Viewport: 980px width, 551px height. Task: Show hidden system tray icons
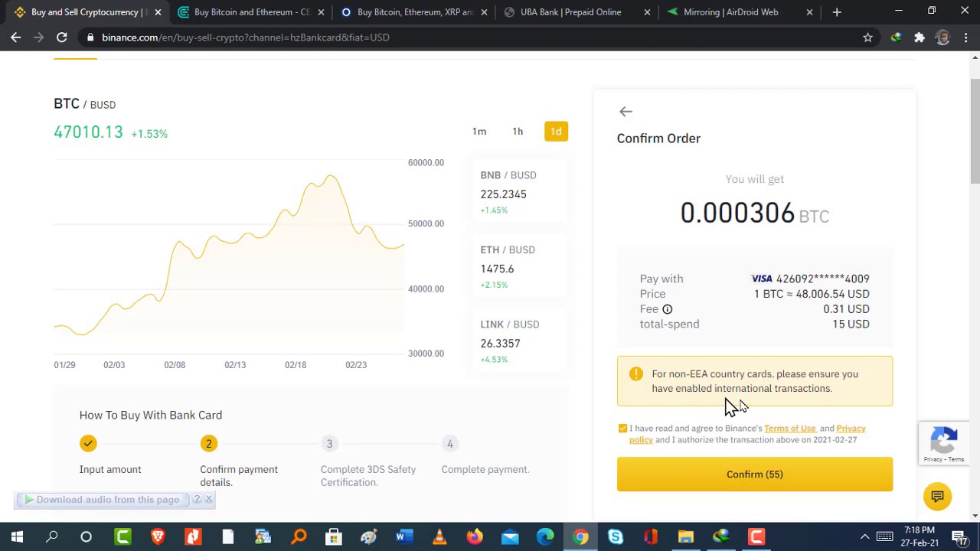[864, 537]
